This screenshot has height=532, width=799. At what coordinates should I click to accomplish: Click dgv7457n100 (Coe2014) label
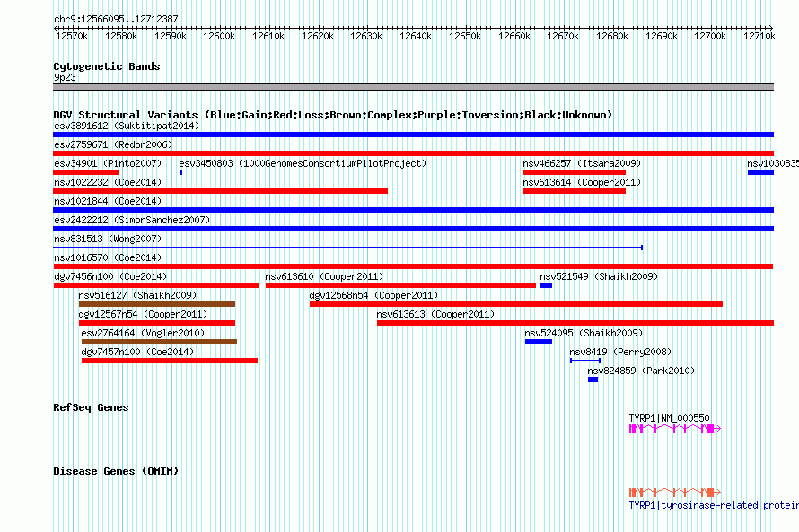coord(137,352)
